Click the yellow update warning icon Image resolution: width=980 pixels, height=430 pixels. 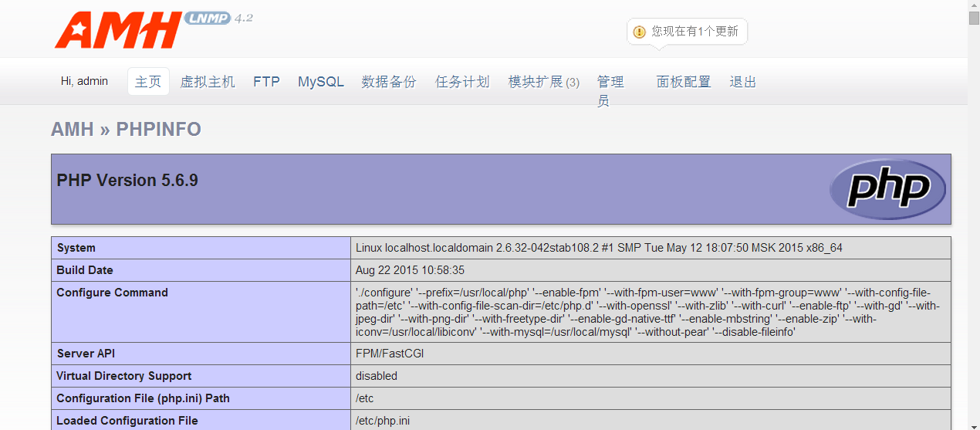(x=639, y=32)
